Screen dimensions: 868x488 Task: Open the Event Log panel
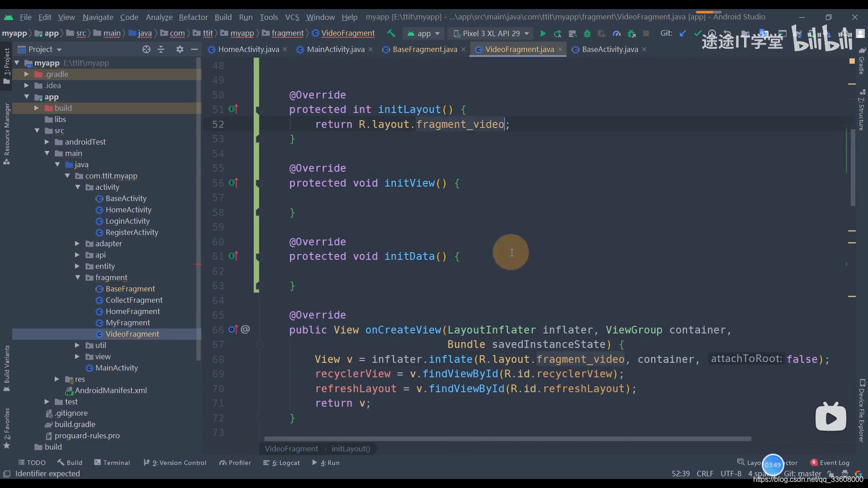point(830,462)
